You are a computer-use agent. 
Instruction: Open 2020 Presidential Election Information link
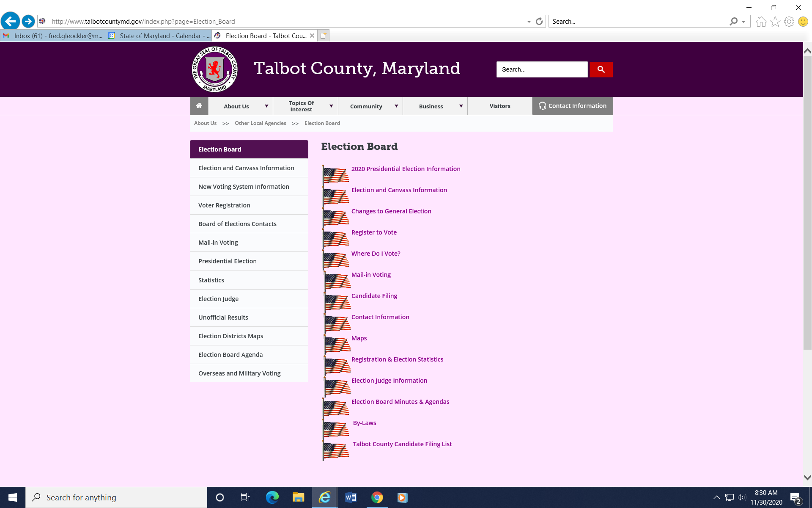(x=406, y=169)
